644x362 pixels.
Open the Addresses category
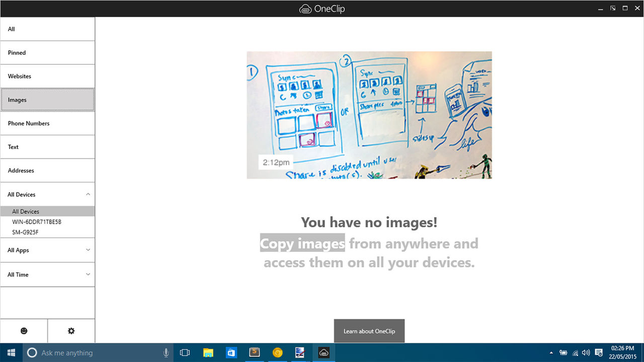pos(47,171)
